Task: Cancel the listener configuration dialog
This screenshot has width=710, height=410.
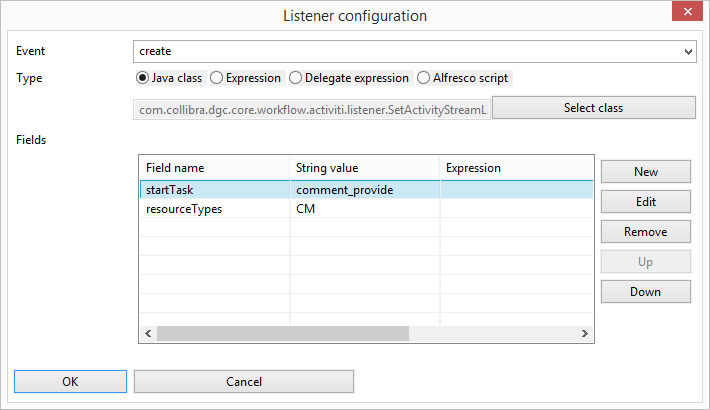Action: [244, 381]
